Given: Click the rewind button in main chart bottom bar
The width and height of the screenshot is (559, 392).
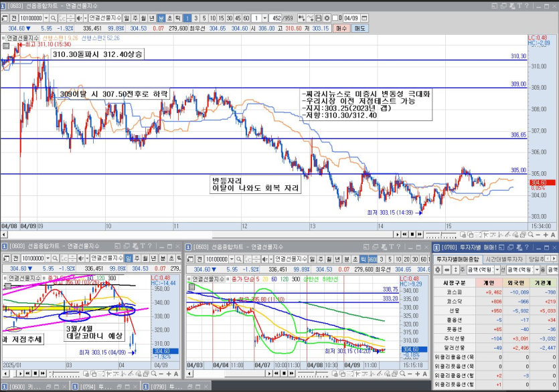Looking at the screenshot, I should click(404, 235).
